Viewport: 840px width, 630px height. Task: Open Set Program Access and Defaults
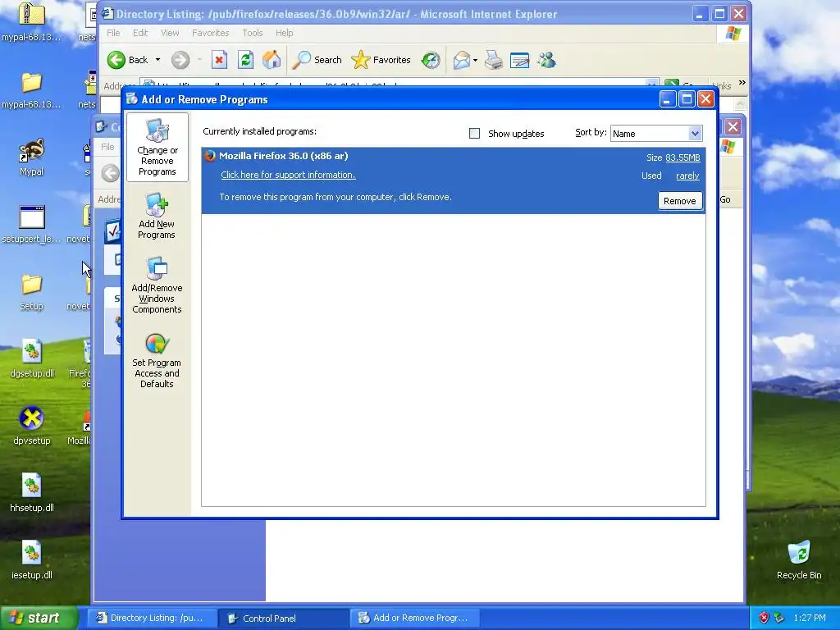(157, 361)
